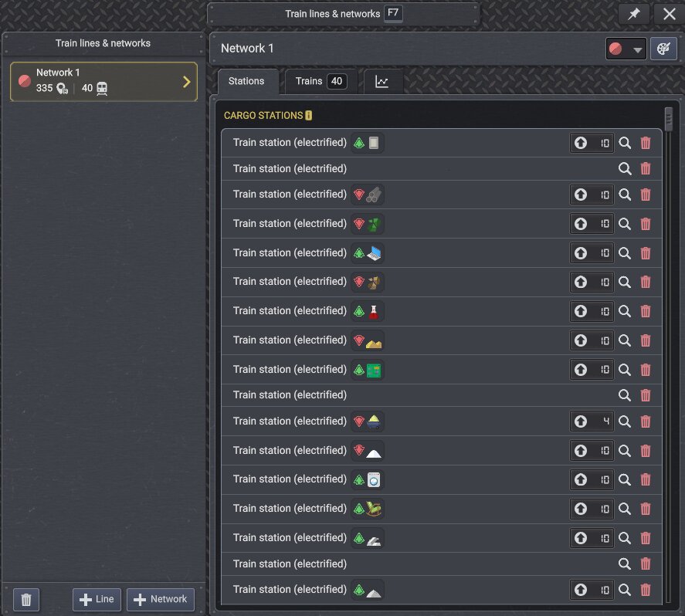Viewport: 685px width, 616px height.
Task: Click the pin window icon
Action: coord(633,14)
